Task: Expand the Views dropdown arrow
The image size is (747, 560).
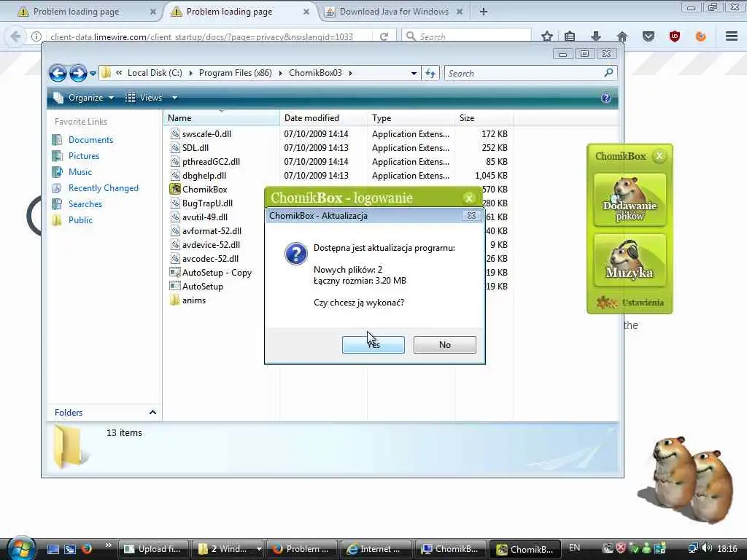Action: tap(174, 98)
